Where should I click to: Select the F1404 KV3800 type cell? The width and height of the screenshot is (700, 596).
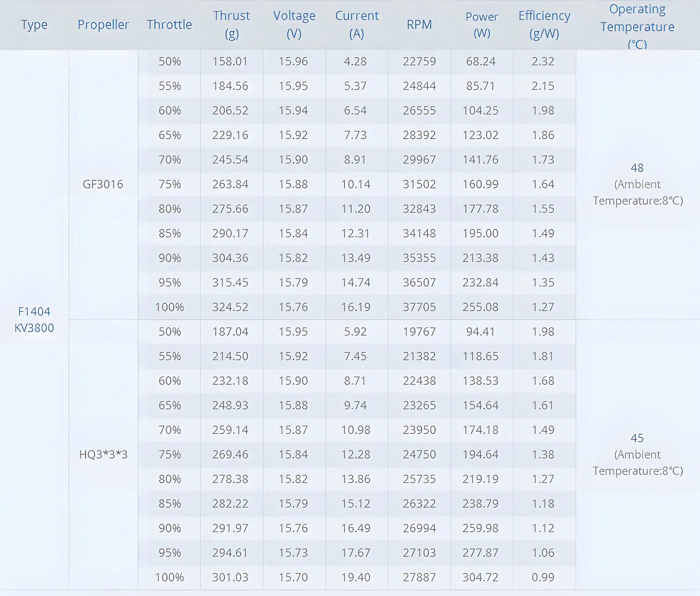pyautogui.click(x=34, y=319)
